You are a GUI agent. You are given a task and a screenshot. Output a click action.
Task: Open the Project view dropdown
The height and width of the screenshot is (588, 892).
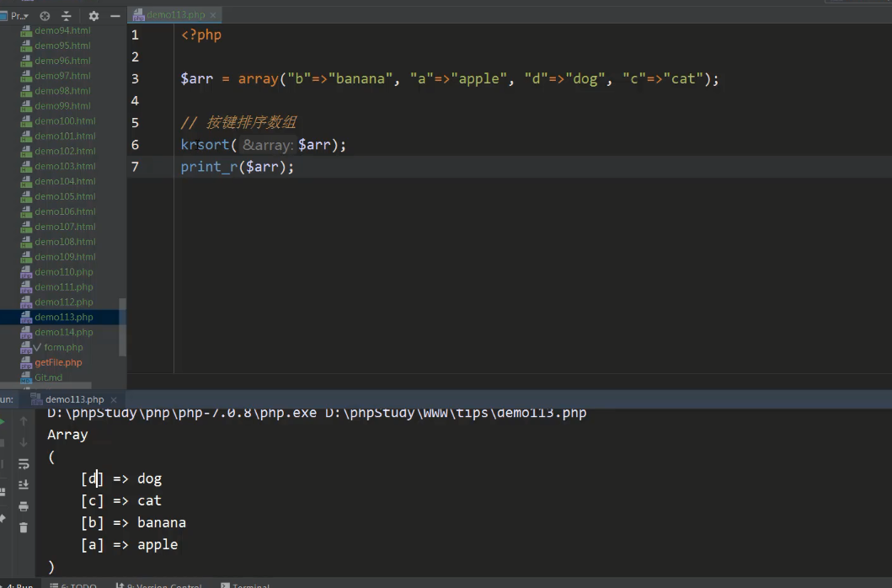tap(19, 16)
